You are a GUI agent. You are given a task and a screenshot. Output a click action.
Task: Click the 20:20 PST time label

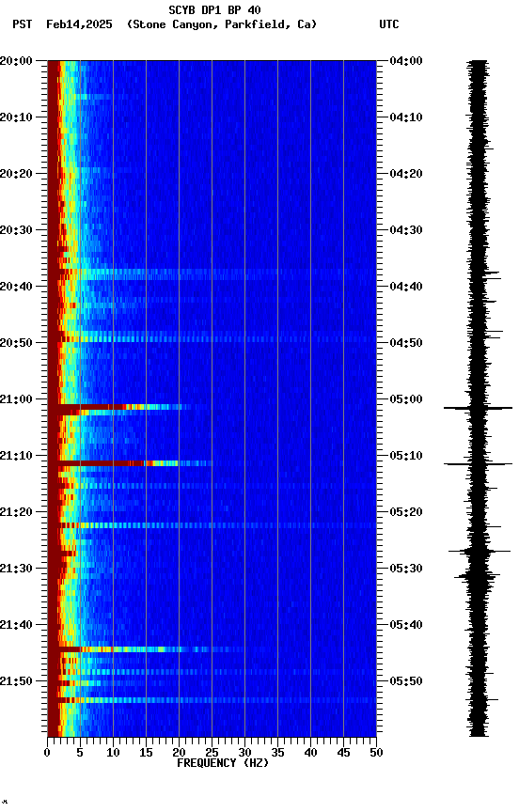pyautogui.click(x=16, y=174)
